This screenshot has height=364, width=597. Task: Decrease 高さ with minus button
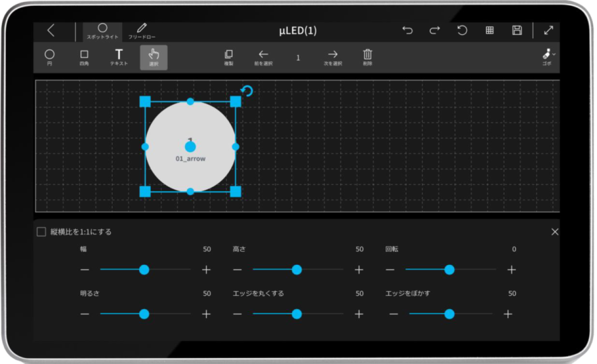pyautogui.click(x=237, y=270)
